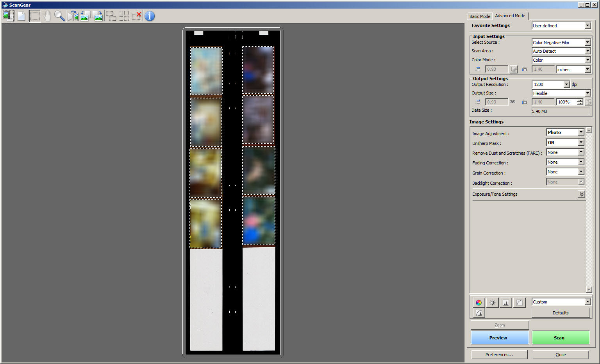Select the blurry pink and blue film frame
This screenshot has height=364, width=600.
tap(259, 221)
